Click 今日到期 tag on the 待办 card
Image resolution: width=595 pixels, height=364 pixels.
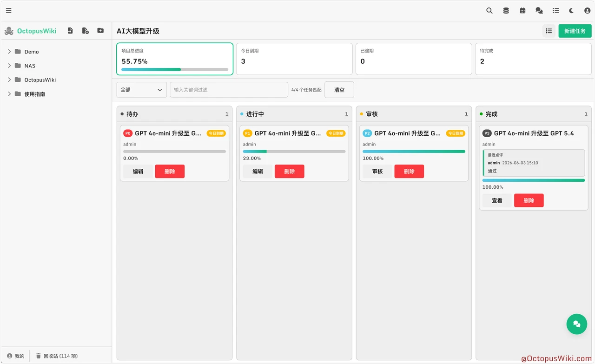216,133
